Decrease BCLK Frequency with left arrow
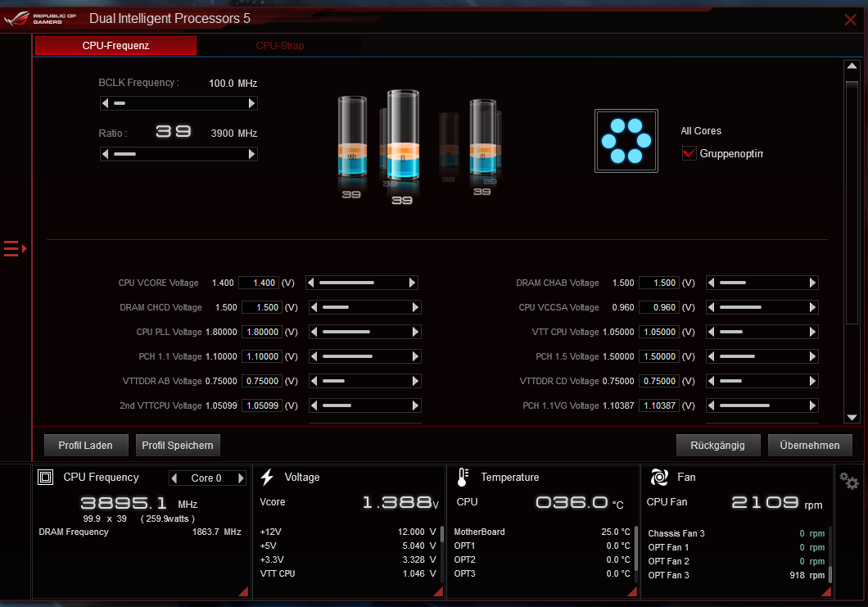This screenshot has width=868, height=607. 105,103
